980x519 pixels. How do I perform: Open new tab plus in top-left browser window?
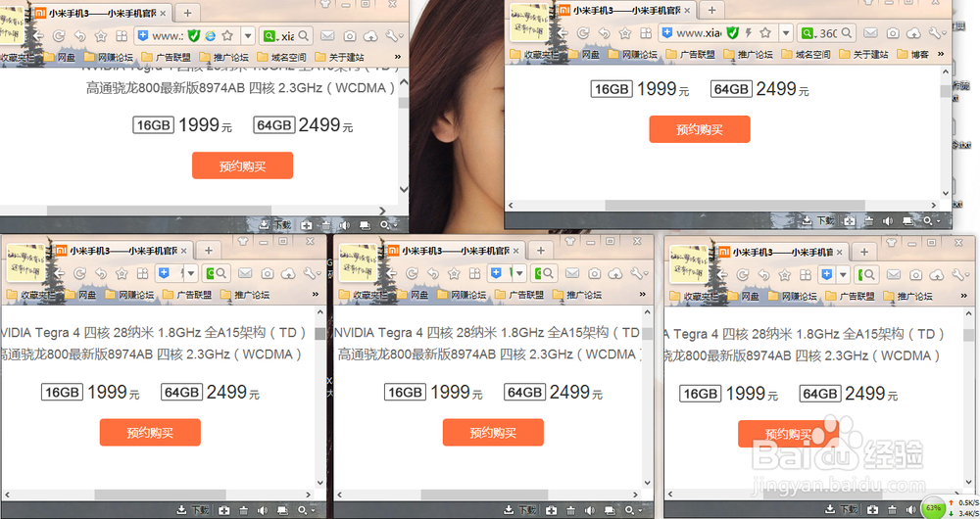point(187,12)
